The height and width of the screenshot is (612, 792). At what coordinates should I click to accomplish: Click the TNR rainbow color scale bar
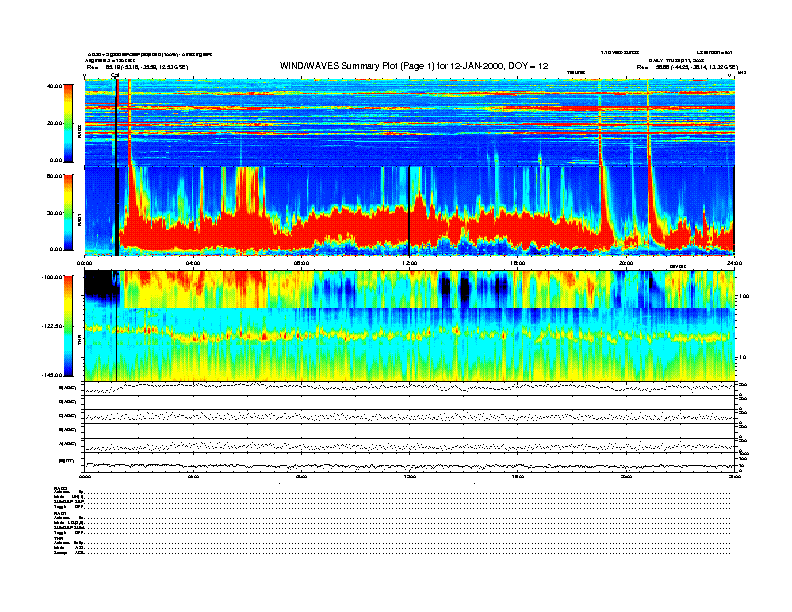68,326
